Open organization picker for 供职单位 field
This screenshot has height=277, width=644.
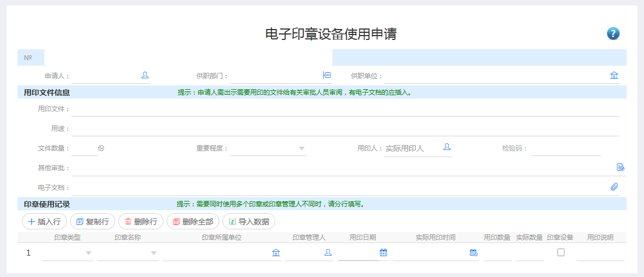614,76
